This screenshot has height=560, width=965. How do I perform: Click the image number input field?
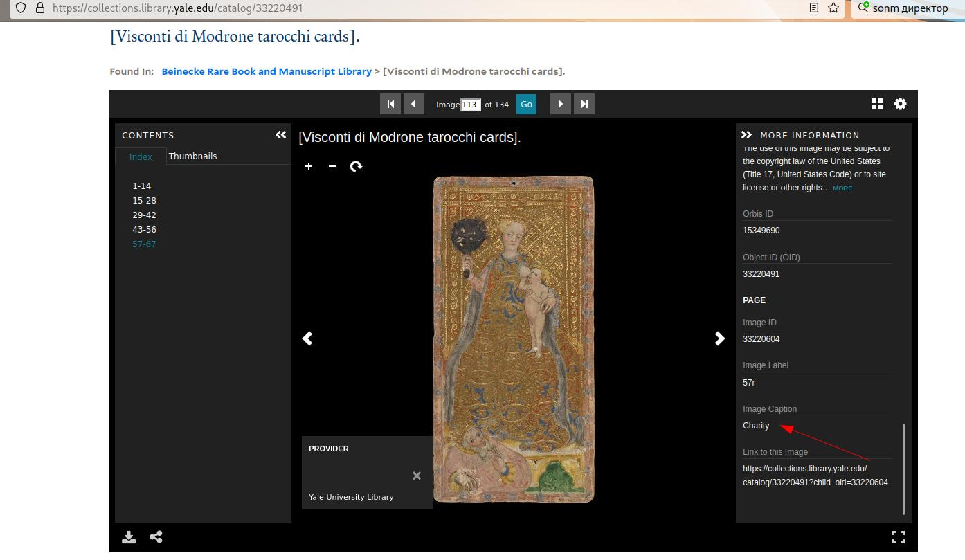click(471, 105)
